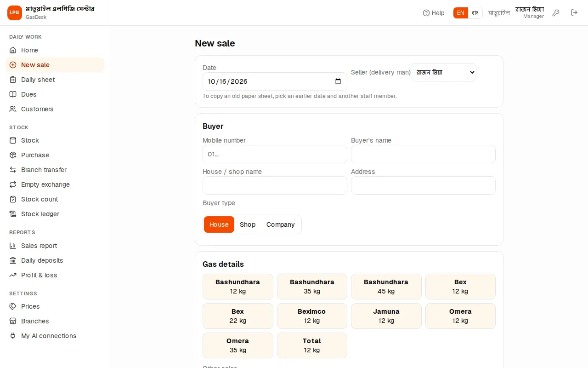The image size is (588, 368).
Task: Choose Bashundhara 35 kg cylinder
Action: click(x=312, y=287)
